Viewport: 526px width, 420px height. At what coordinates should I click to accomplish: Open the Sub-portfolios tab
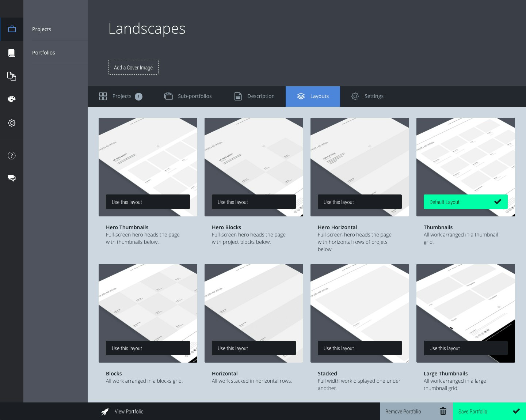coord(188,97)
